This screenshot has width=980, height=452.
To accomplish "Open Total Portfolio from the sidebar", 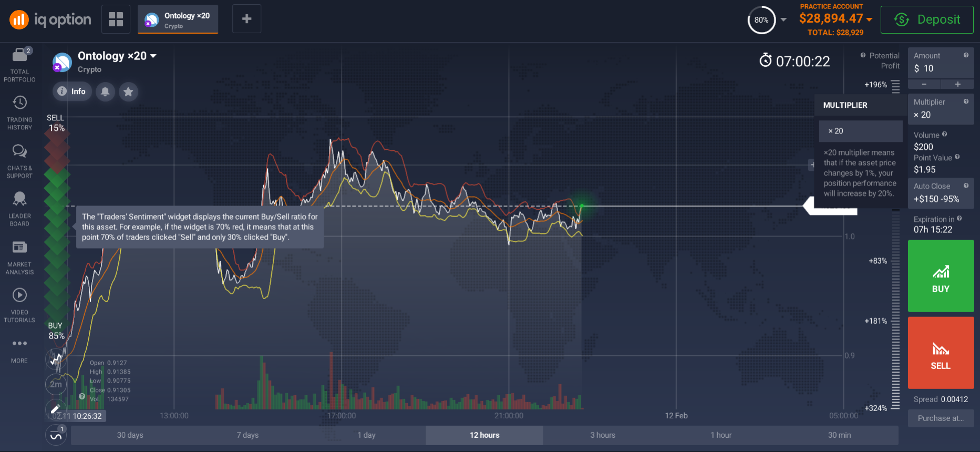I will pyautogui.click(x=19, y=65).
